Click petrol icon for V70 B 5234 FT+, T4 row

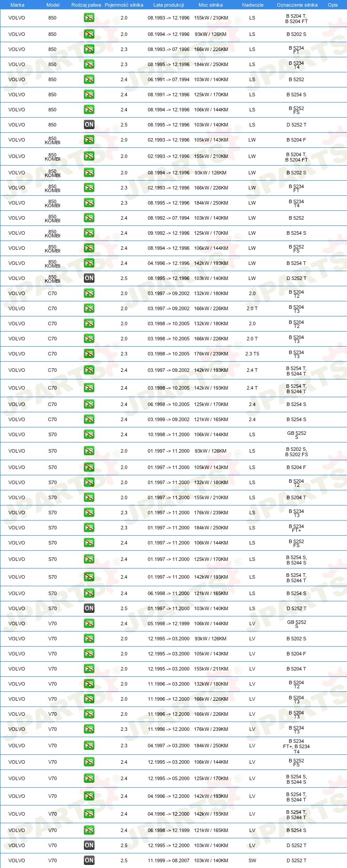pyautogui.click(x=89, y=746)
